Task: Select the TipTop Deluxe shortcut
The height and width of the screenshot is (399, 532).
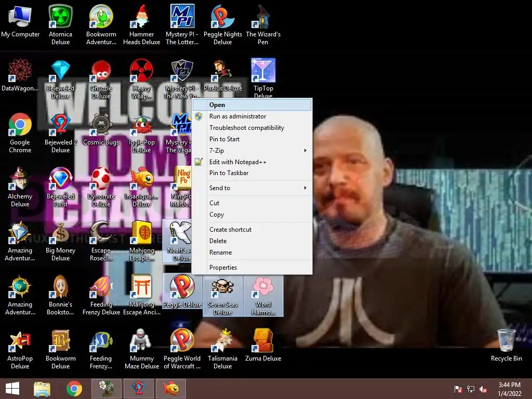Action: coord(263,78)
